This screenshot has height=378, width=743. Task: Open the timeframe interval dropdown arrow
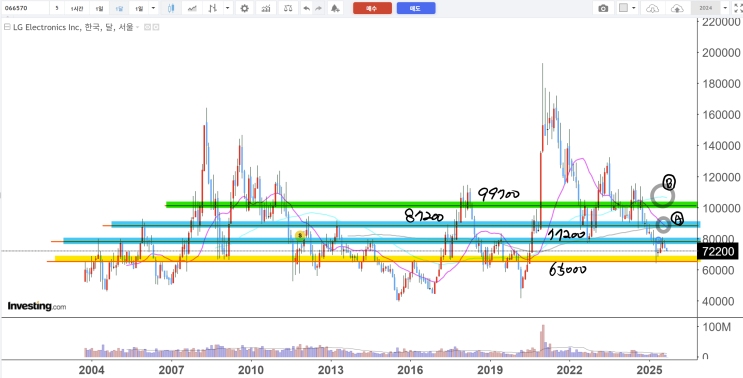click(x=153, y=8)
